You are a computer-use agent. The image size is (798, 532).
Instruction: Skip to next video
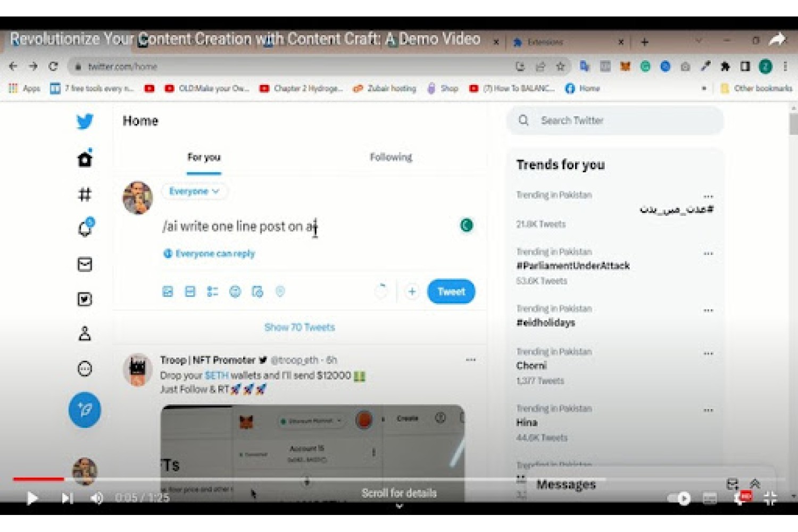pos(67,498)
